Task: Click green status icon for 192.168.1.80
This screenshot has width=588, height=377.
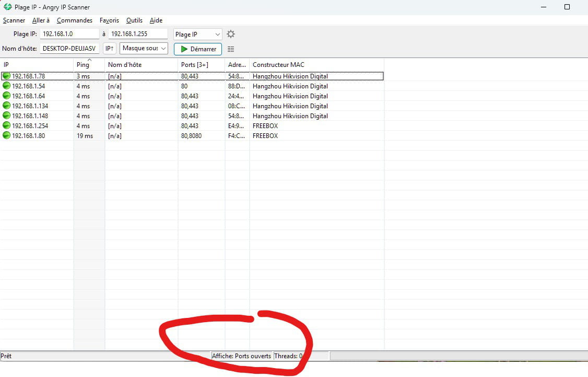Action: click(6, 135)
